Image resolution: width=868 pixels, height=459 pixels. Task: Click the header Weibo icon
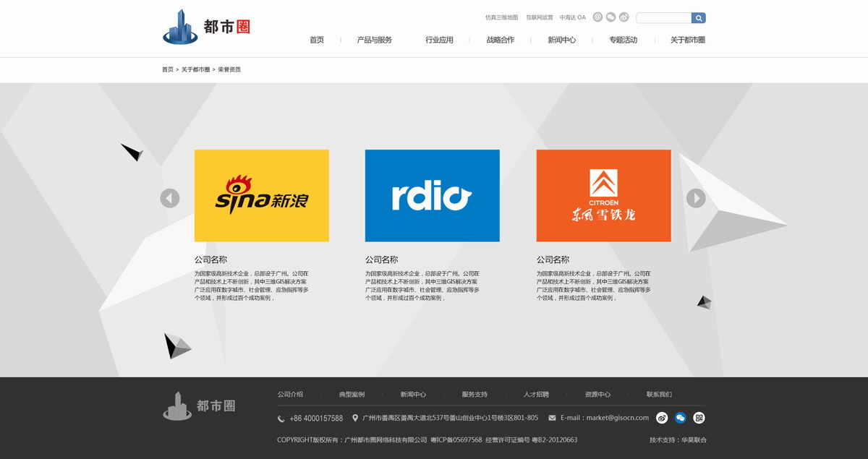[624, 17]
